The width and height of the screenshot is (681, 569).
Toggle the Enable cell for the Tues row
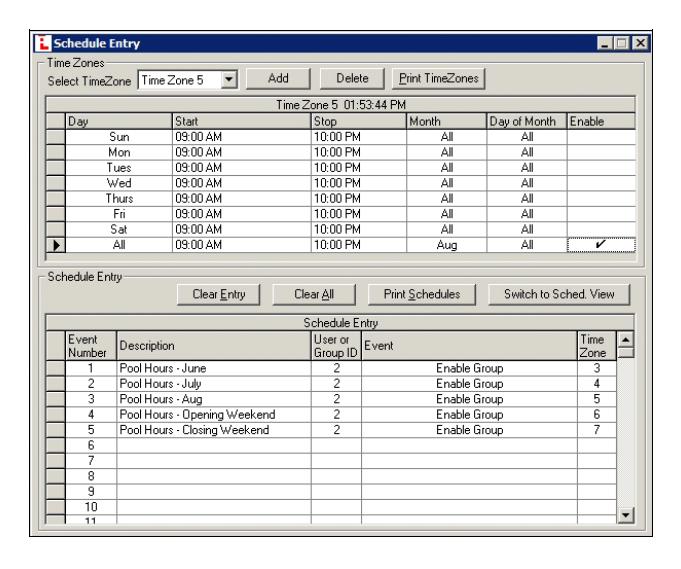click(x=601, y=168)
